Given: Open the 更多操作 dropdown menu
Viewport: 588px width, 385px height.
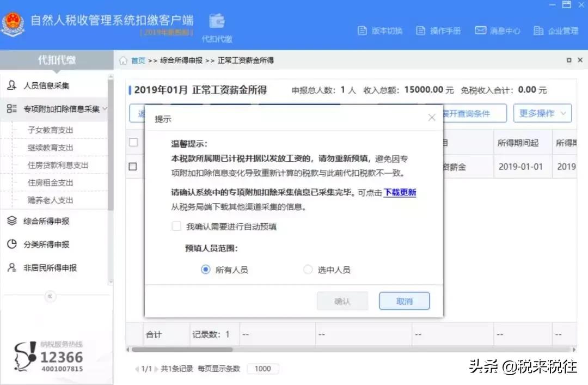Looking at the screenshot, I should [x=541, y=113].
